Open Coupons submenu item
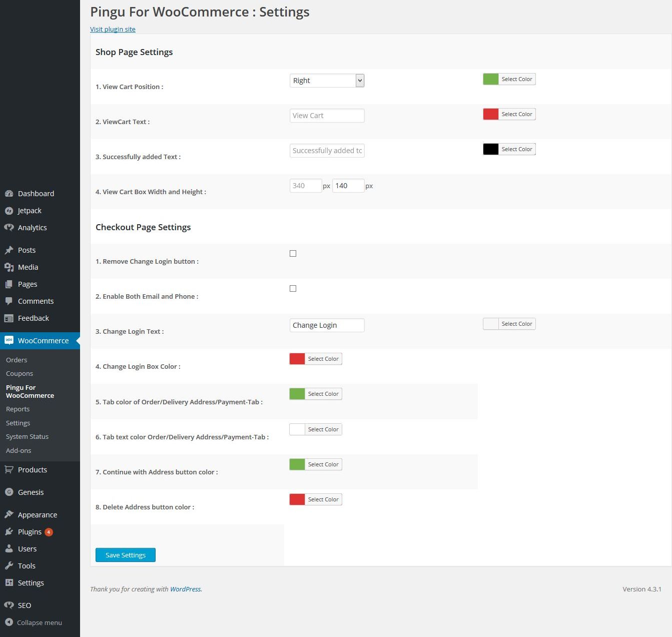This screenshot has width=672, height=637. point(20,373)
